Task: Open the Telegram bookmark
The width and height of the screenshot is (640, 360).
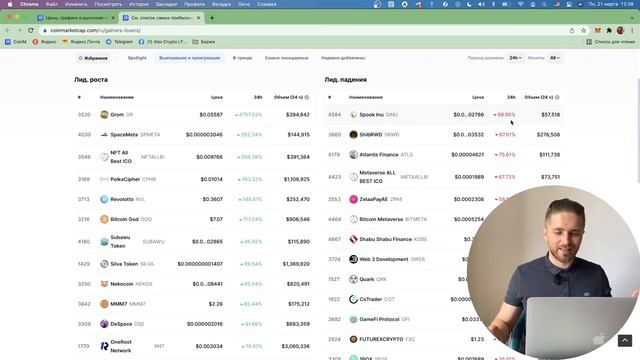Action: point(119,42)
